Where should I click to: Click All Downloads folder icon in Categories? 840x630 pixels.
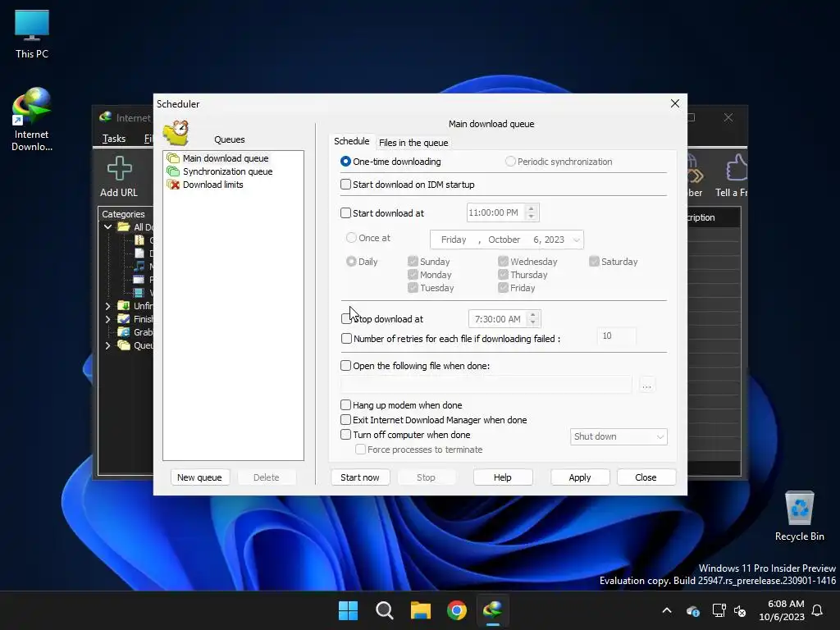click(x=125, y=226)
